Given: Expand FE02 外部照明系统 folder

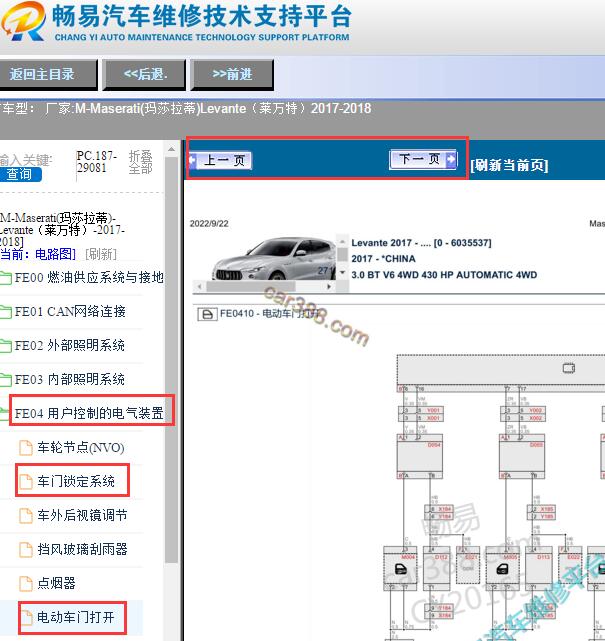Looking at the screenshot, I should (x=69, y=345).
